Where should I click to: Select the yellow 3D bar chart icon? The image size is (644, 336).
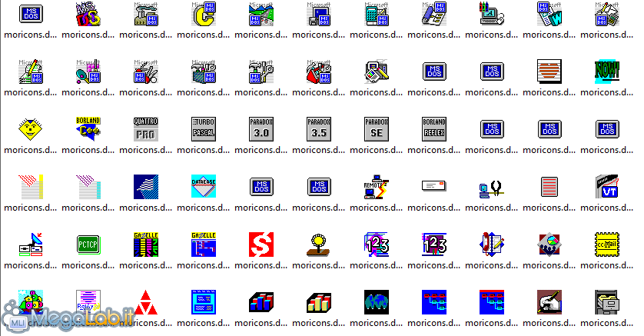(x=319, y=302)
